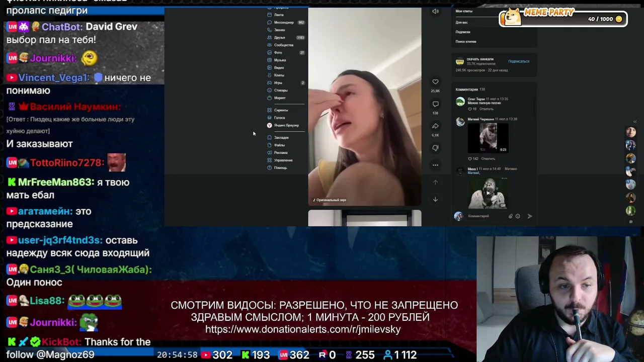This screenshot has height=362, width=644.
Task: Open the скачать хинкали channel
Action: pyautogui.click(x=480, y=59)
